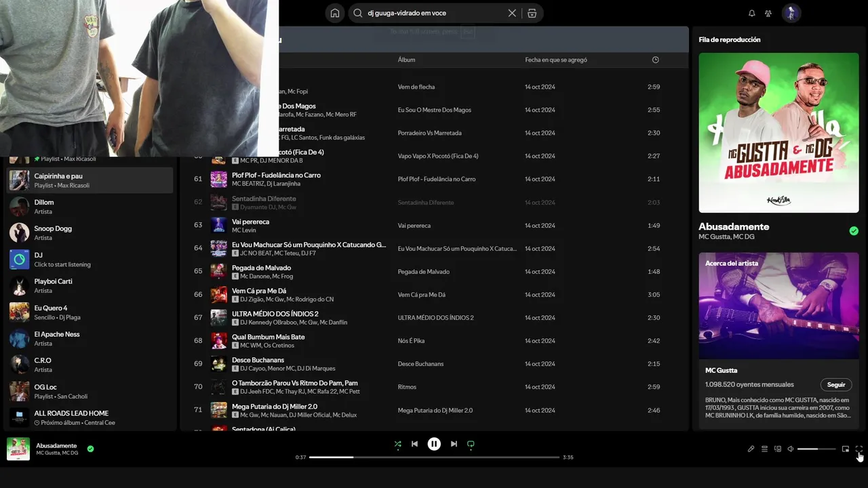Enter full screen mode
This screenshot has height=488, width=868.
(859, 449)
